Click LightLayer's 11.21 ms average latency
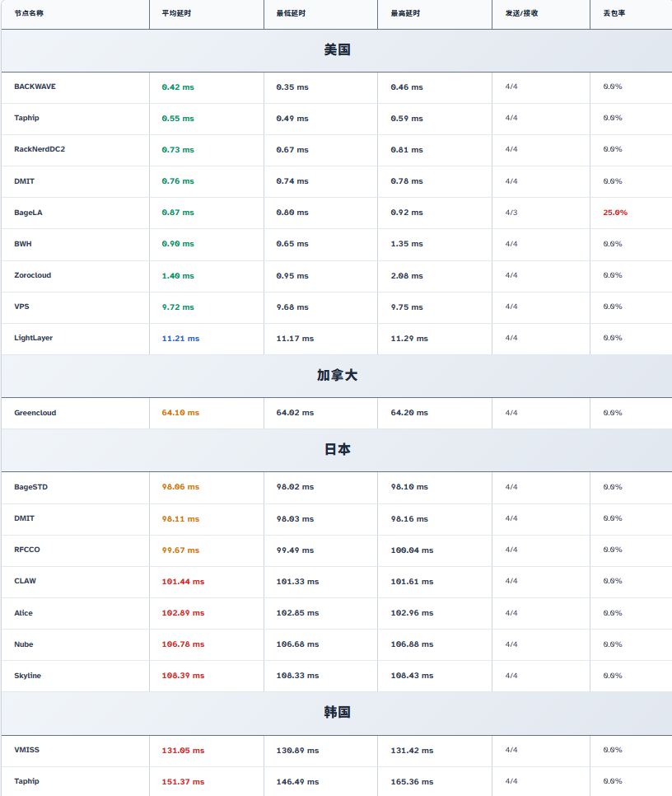The image size is (672, 796). pos(180,339)
